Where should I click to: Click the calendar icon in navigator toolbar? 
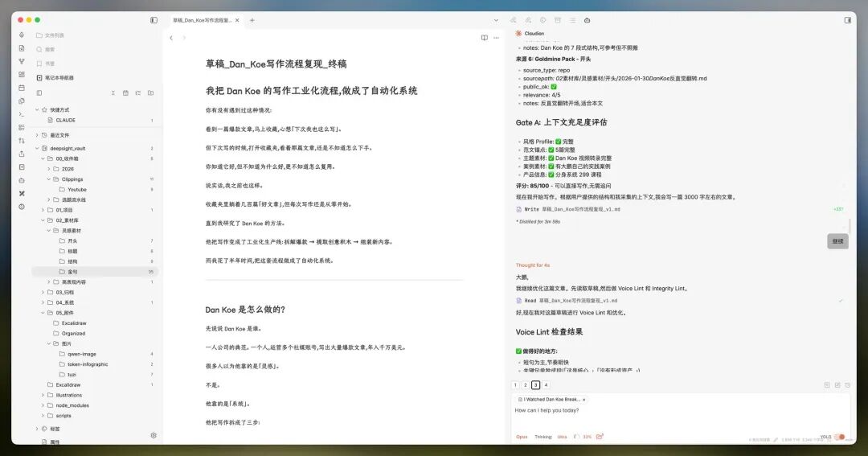point(125,93)
